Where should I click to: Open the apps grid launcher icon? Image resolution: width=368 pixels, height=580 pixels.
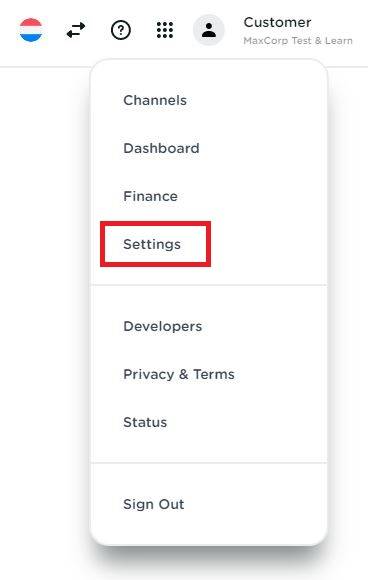(165, 30)
